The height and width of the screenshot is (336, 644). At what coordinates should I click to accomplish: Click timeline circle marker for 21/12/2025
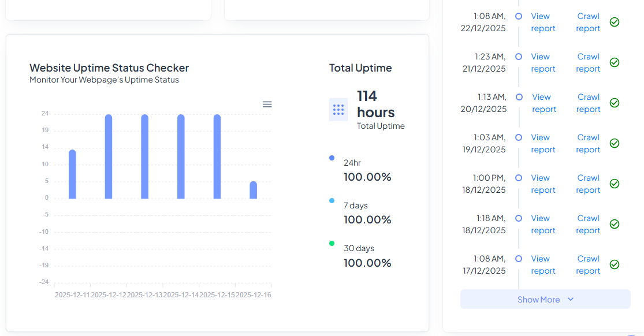pyautogui.click(x=519, y=57)
